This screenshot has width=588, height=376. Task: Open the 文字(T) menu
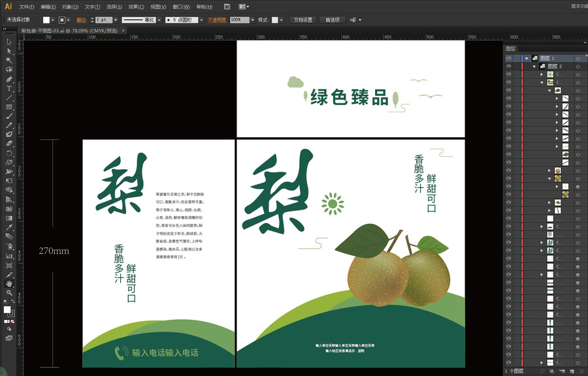click(92, 7)
